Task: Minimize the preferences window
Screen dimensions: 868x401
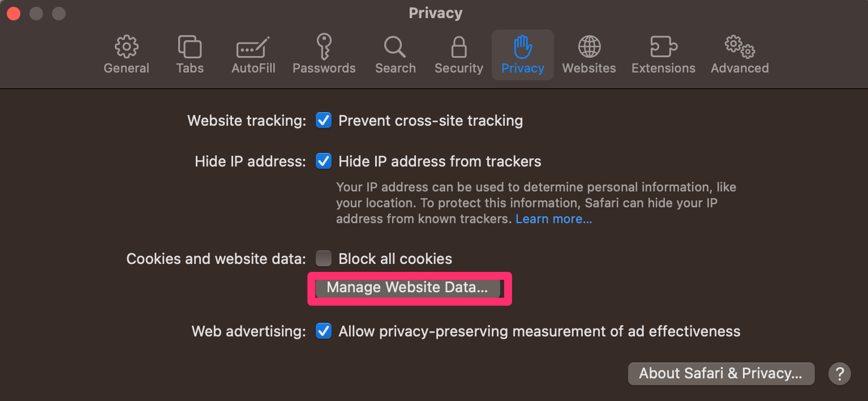Action: click(36, 13)
